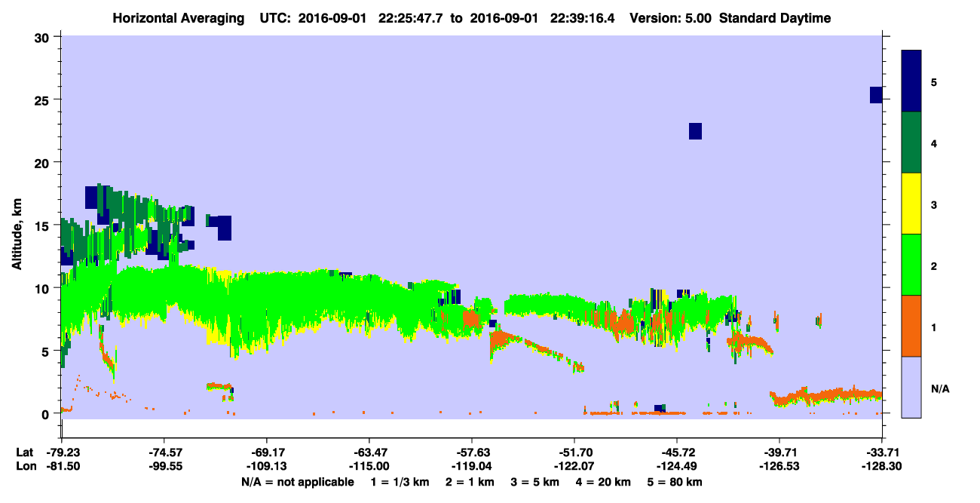Click the longitude value -119.04
This screenshot has width=980, height=503.
(471, 467)
